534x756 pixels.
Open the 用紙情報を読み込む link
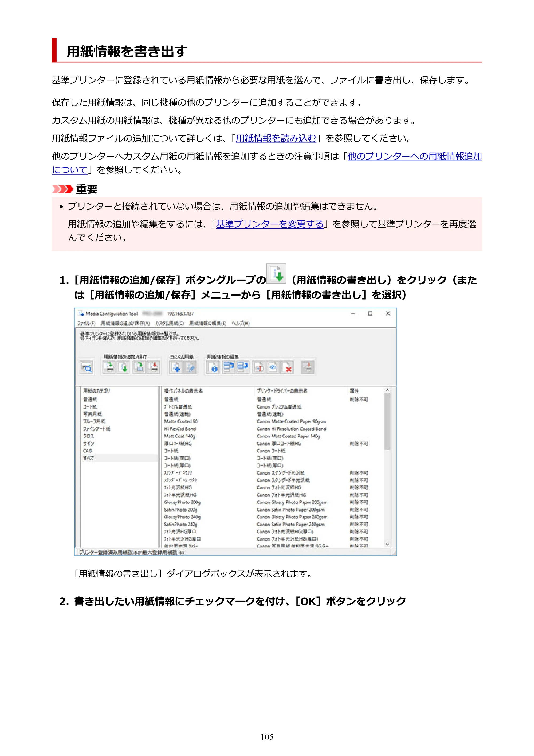click(276, 138)
